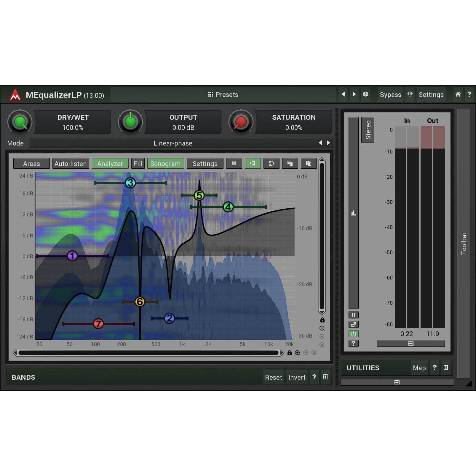Screen dimensions: 476x476
Task: Click the undo icon in the graph toolbar
Action: point(271,163)
